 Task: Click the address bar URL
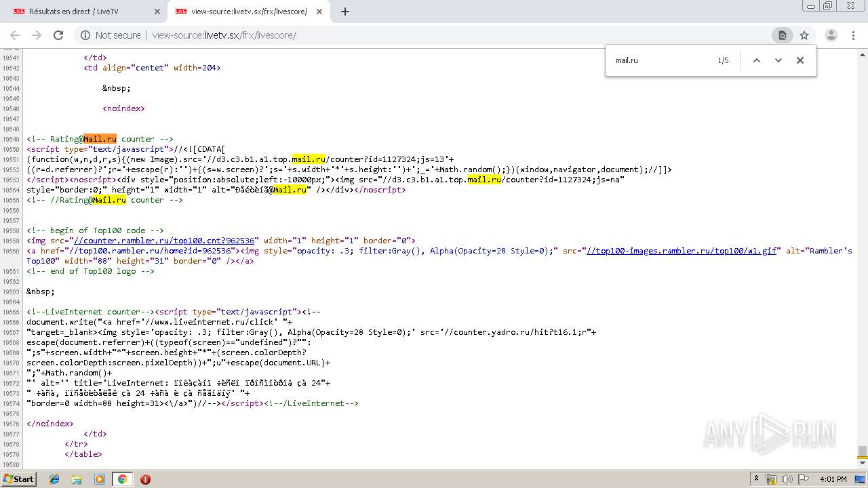tap(224, 35)
